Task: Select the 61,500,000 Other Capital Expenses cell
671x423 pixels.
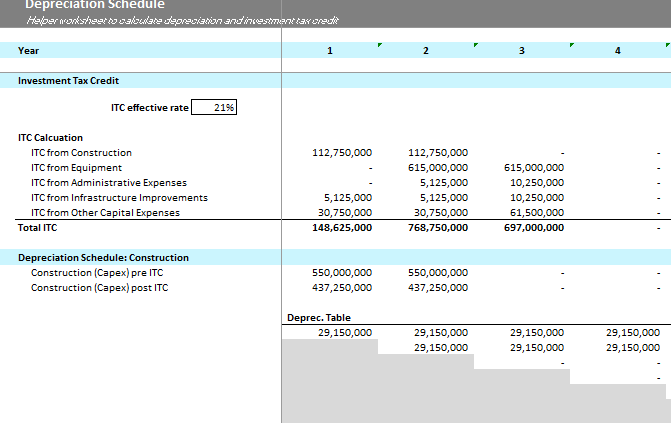Action: point(537,213)
